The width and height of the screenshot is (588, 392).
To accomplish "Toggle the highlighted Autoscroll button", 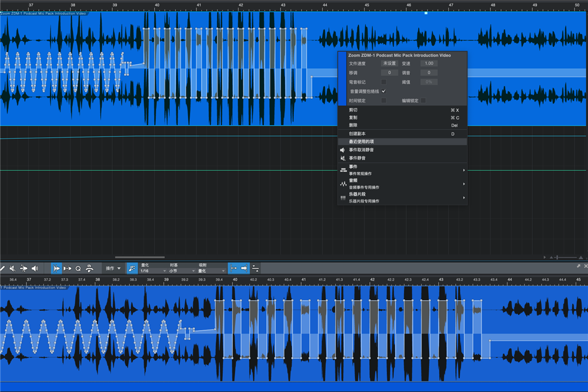I will (x=56, y=268).
